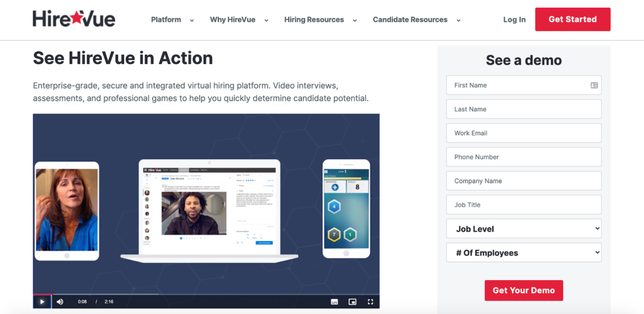
Task: Click the video time 2:16 duration
Action: [109, 301]
